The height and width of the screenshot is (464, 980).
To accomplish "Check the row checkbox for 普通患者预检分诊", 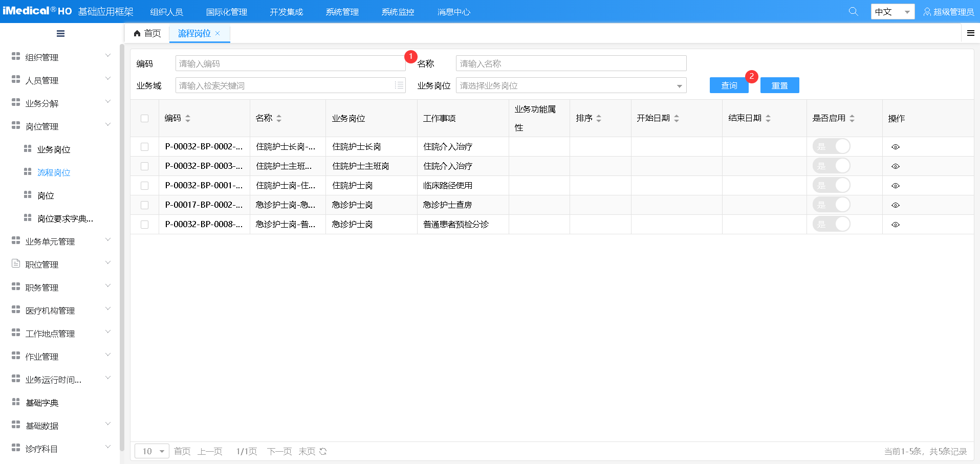I will click(x=145, y=225).
